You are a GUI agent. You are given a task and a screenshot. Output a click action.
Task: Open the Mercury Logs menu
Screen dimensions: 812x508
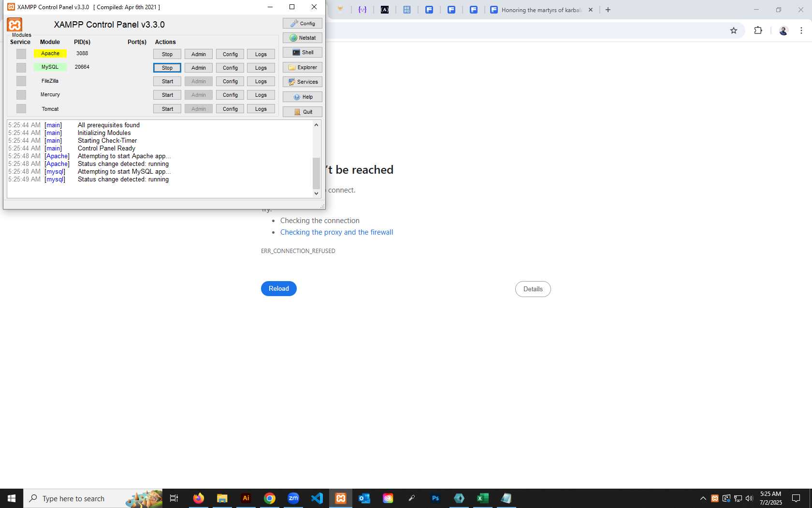[261, 95]
